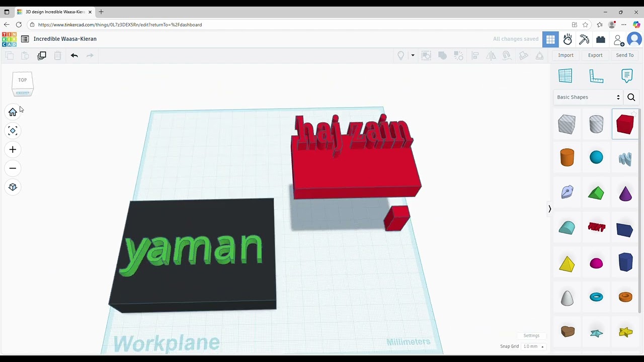Select the dark blue Wedge shape
This screenshot has height=362, width=644.
pyautogui.click(x=625, y=229)
